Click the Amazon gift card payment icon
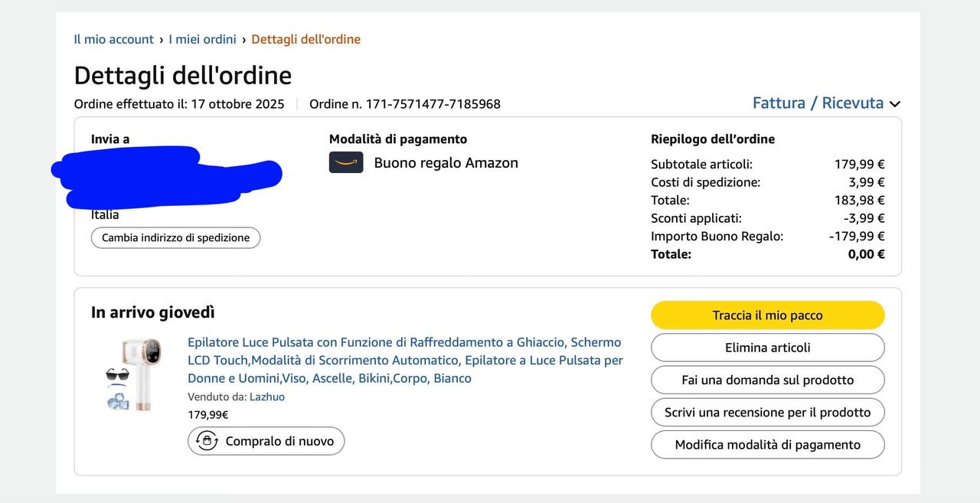This screenshot has height=503, width=980. coord(346,162)
